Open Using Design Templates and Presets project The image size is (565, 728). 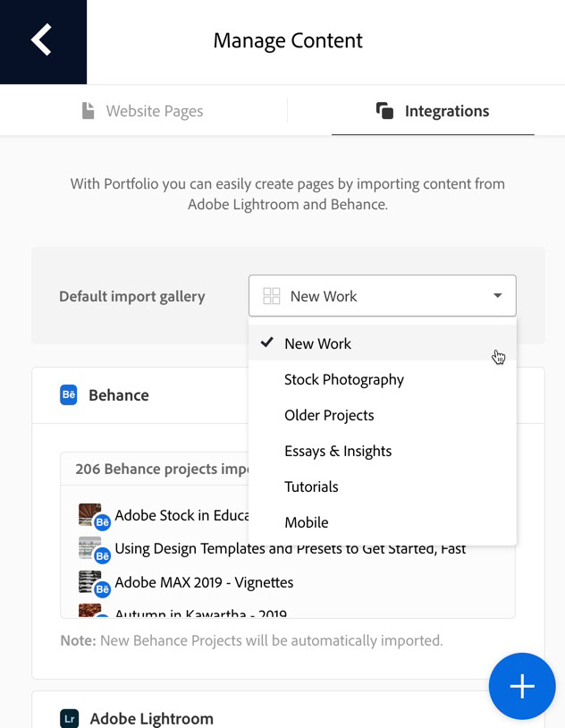tap(290, 548)
